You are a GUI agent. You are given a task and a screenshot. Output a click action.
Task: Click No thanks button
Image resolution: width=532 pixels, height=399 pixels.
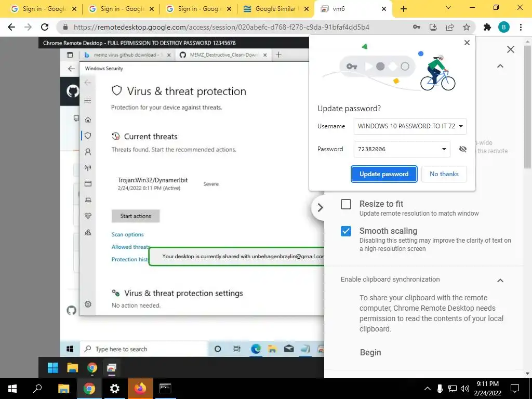444,174
